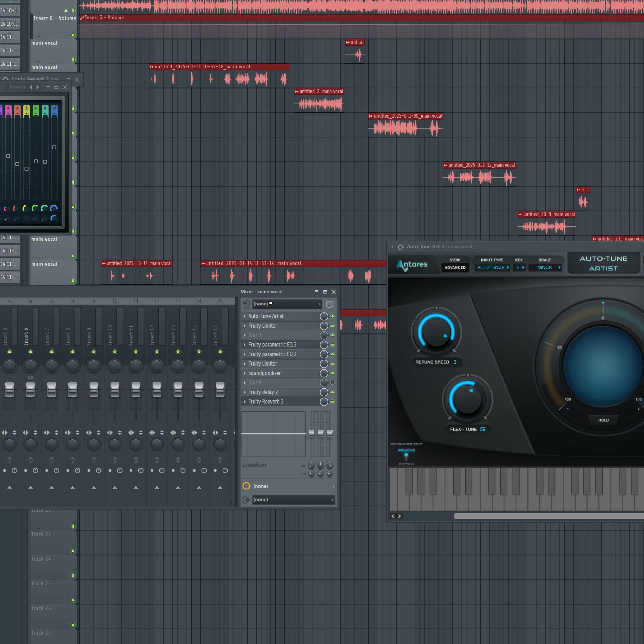Viewport: 644px width, 644px height.
Task: Click the Track 24 playlist label
Action: click(41, 559)
